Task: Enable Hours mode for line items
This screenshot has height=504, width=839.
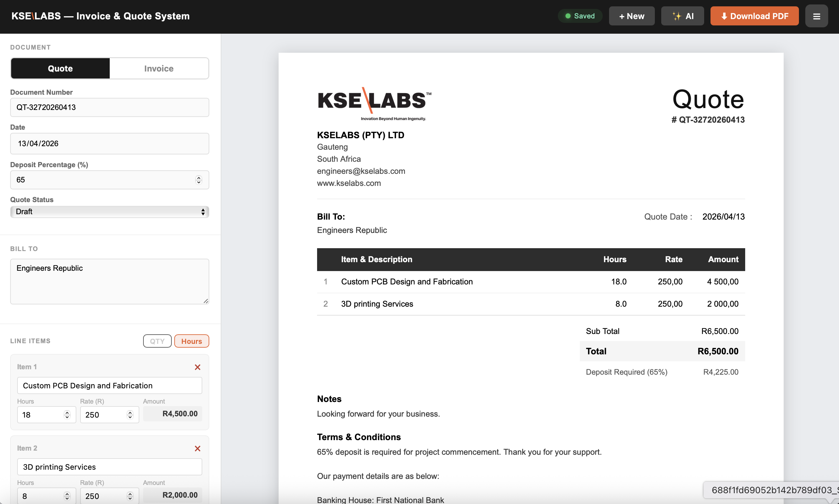Action: point(191,341)
